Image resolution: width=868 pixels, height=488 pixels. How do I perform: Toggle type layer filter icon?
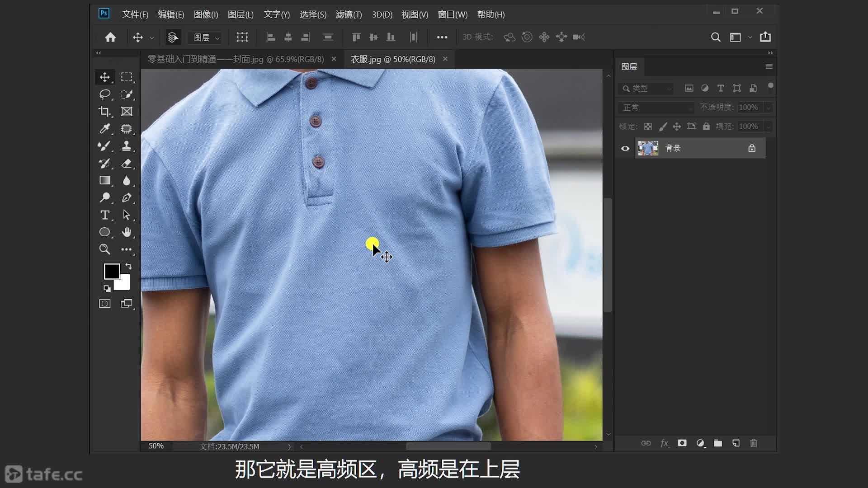(x=721, y=89)
